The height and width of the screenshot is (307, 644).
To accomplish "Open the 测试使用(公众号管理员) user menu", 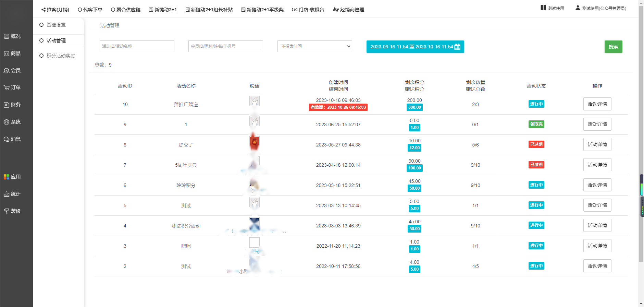I will (601, 8).
